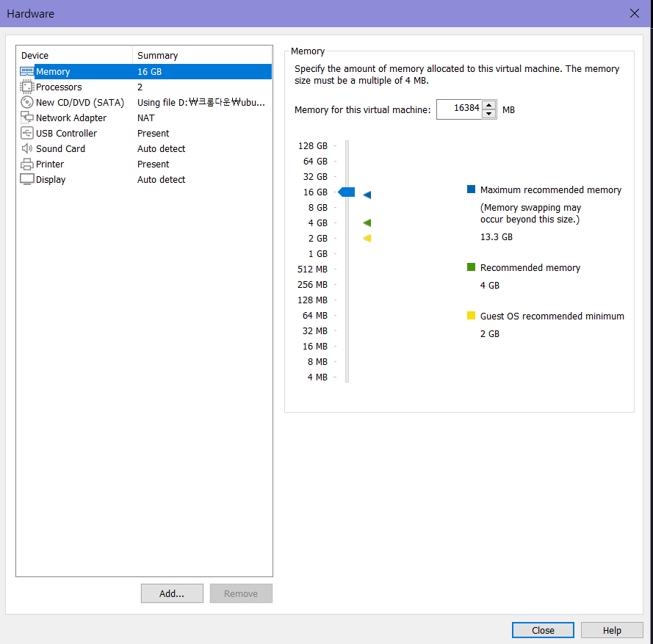Viewport: 653px width, 644px height.
Task: Click the USB Controller 'Present' summary
Action: coord(154,133)
